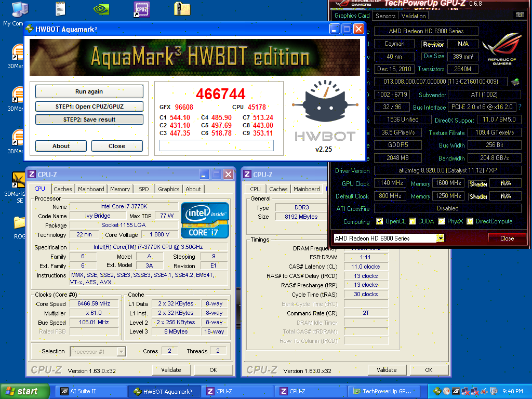The width and height of the screenshot is (532, 399).
Task: Open the About tab in left CPU-Z
Action: pyautogui.click(x=193, y=189)
